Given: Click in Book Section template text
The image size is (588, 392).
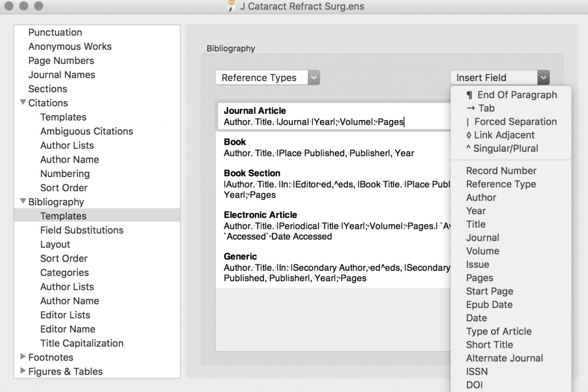Looking at the screenshot, I should click(336, 190).
